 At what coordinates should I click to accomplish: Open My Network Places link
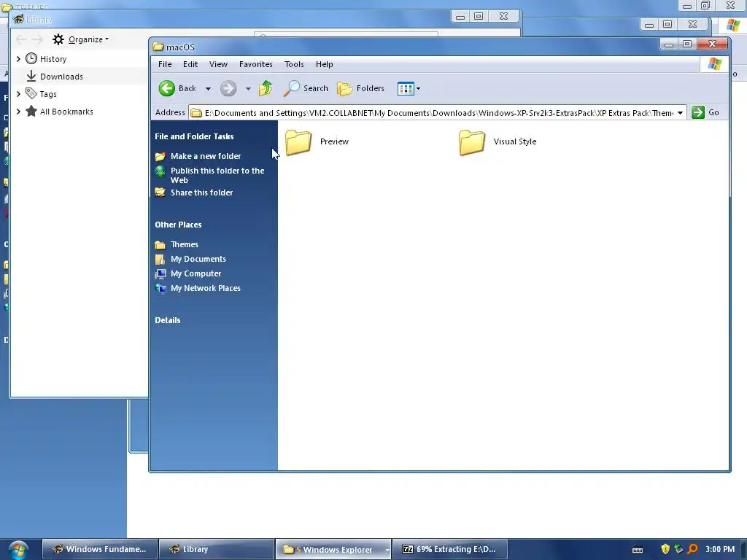pyautogui.click(x=205, y=288)
